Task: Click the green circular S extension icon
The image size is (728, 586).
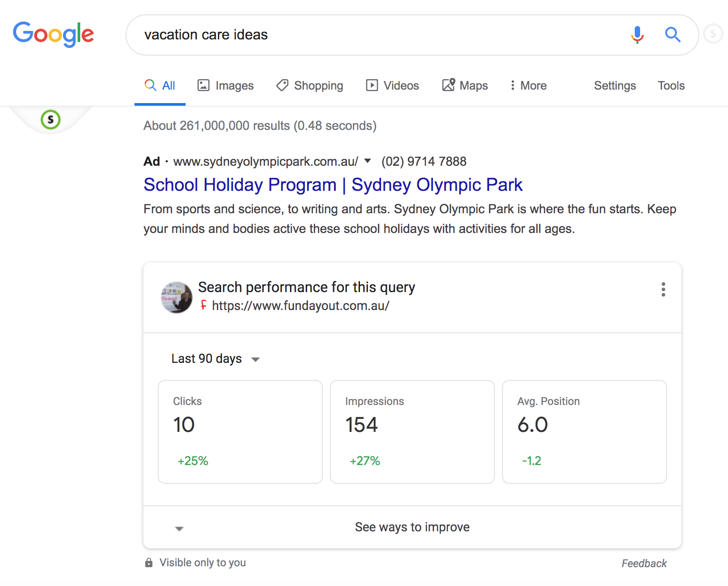Action: click(x=51, y=120)
